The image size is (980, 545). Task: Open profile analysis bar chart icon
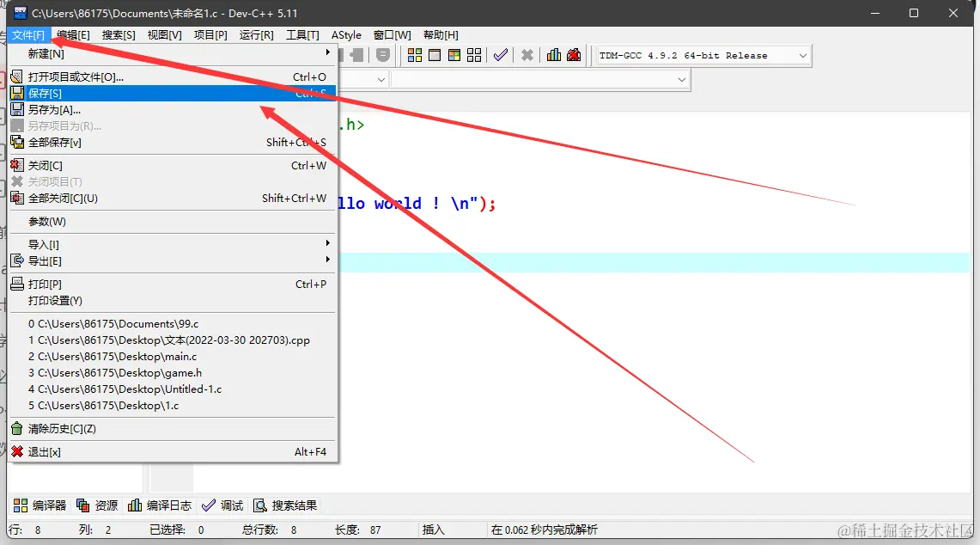tap(554, 55)
